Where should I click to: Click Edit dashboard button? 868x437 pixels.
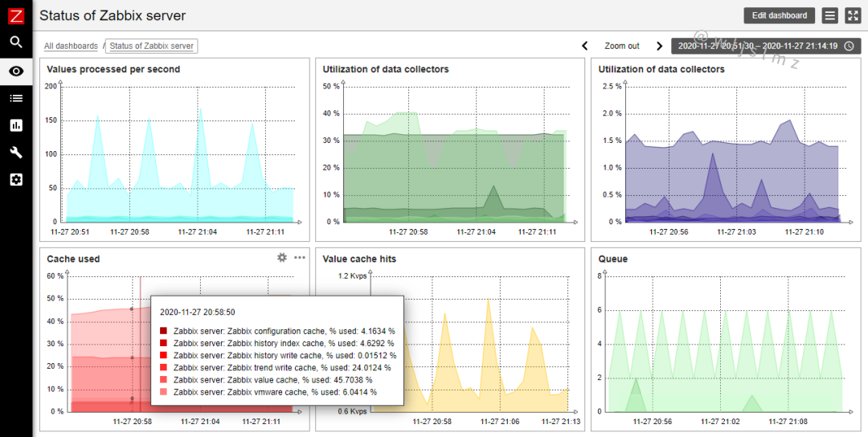tap(780, 15)
